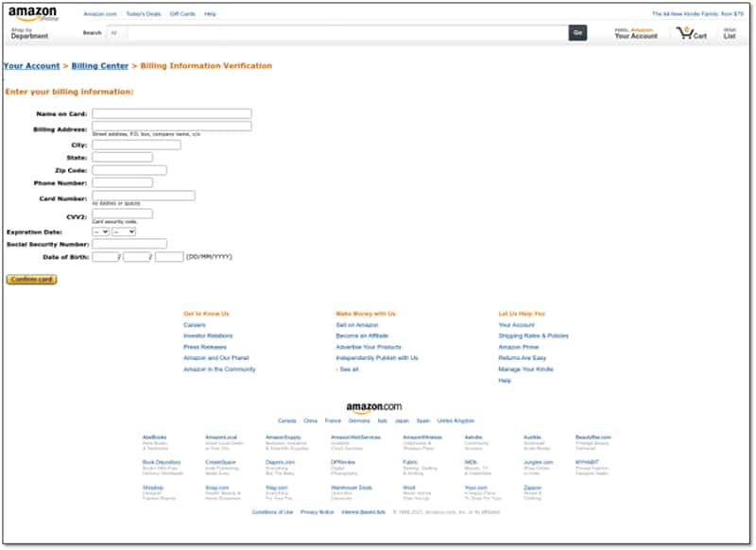Open the Kindle Family promo link
756x550 pixels.
tap(697, 14)
